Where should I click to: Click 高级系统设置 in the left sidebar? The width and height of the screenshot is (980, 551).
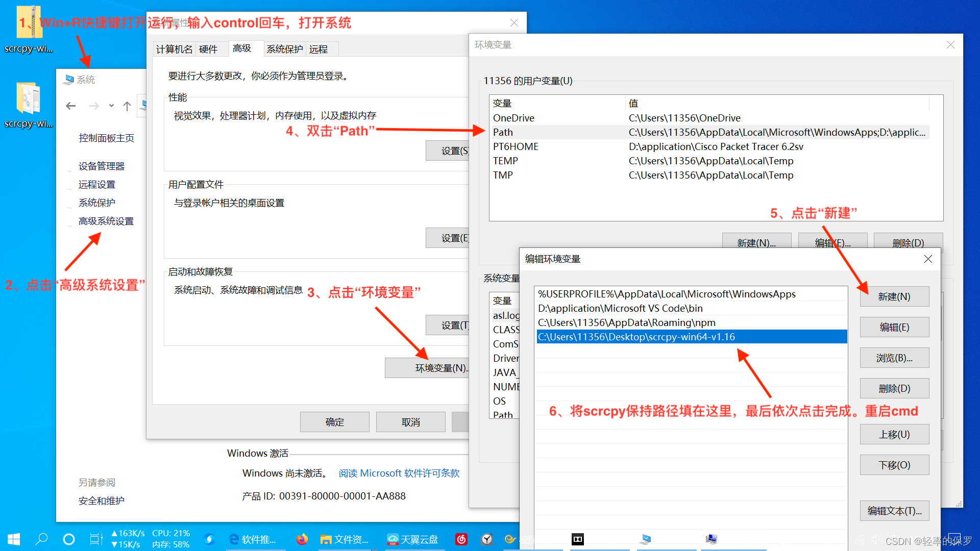pyautogui.click(x=106, y=221)
